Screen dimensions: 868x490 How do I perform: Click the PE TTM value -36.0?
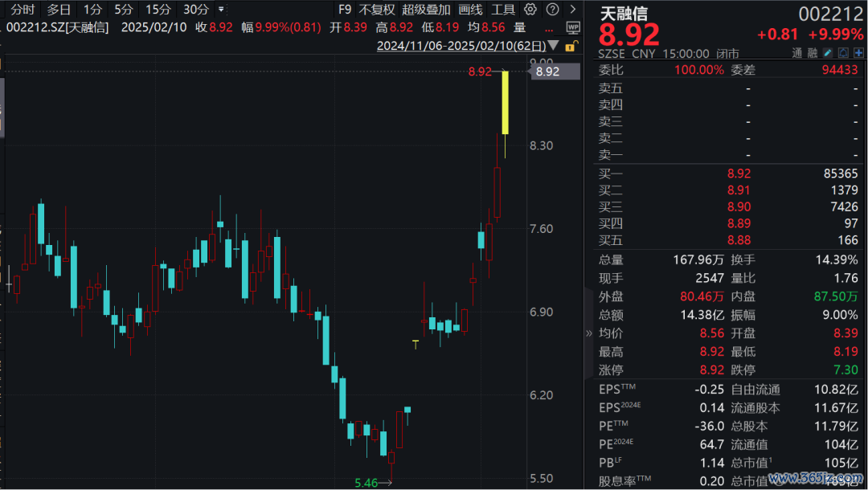[709, 426]
